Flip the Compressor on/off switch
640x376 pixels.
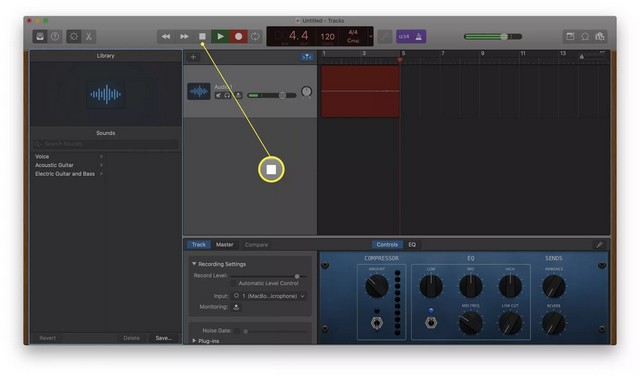point(377,323)
